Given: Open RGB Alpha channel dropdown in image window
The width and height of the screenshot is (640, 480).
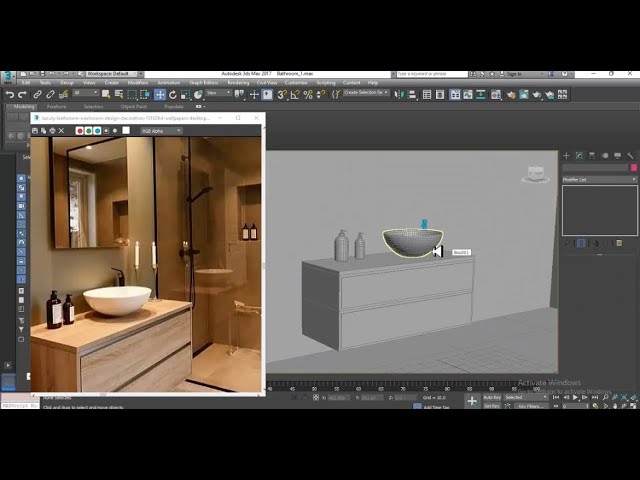Looking at the screenshot, I should 162,131.
